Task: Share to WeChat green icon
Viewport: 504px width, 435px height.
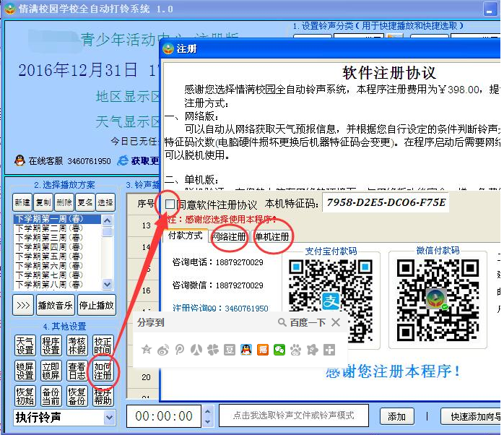Action: (x=279, y=350)
